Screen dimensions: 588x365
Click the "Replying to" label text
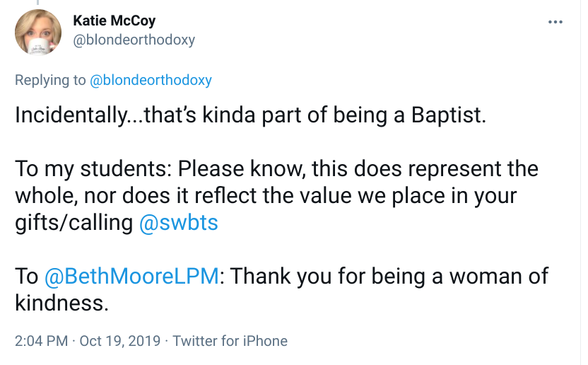[x=50, y=80]
